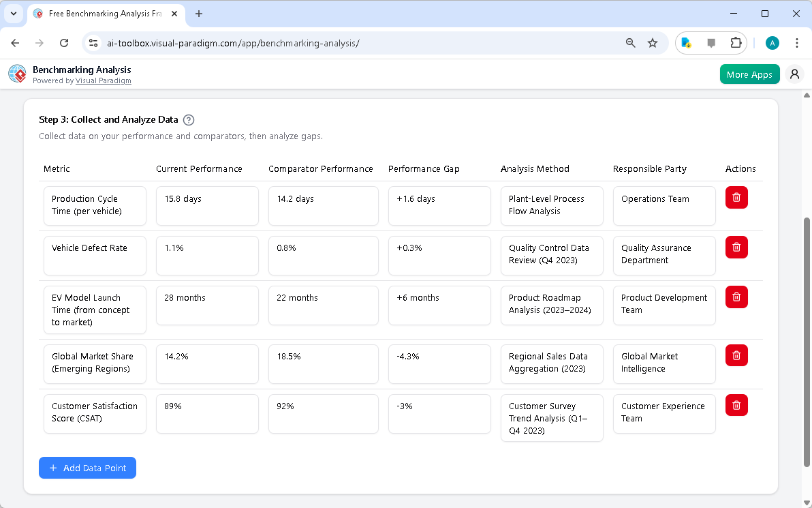This screenshot has width=812, height=508.
Task: Click the field showing 15.8 days
Action: (x=207, y=206)
